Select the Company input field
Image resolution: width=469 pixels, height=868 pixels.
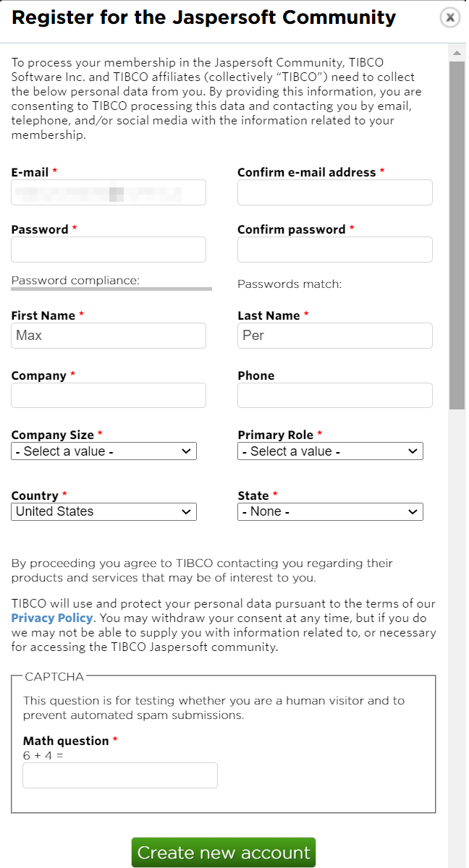[x=109, y=395]
